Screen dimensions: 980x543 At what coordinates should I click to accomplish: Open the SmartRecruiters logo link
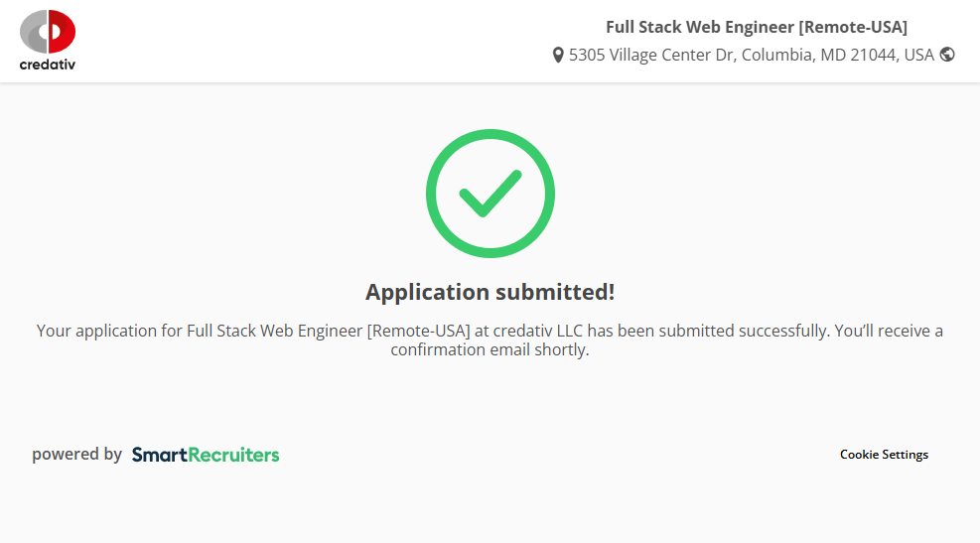click(206, 455)
